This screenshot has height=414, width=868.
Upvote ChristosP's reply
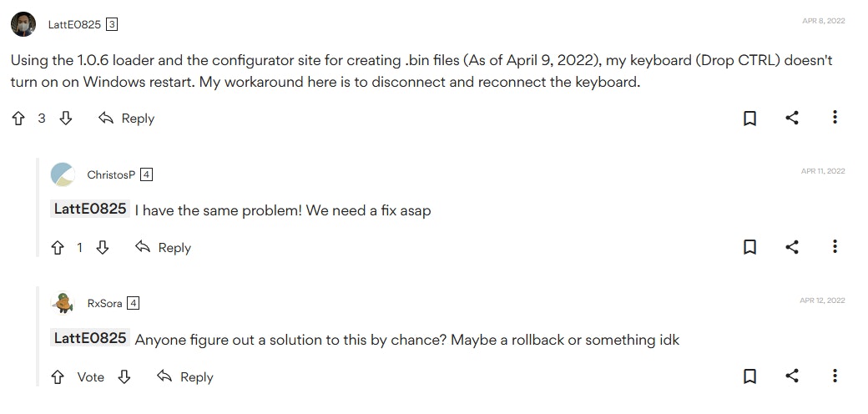point(58,248)
